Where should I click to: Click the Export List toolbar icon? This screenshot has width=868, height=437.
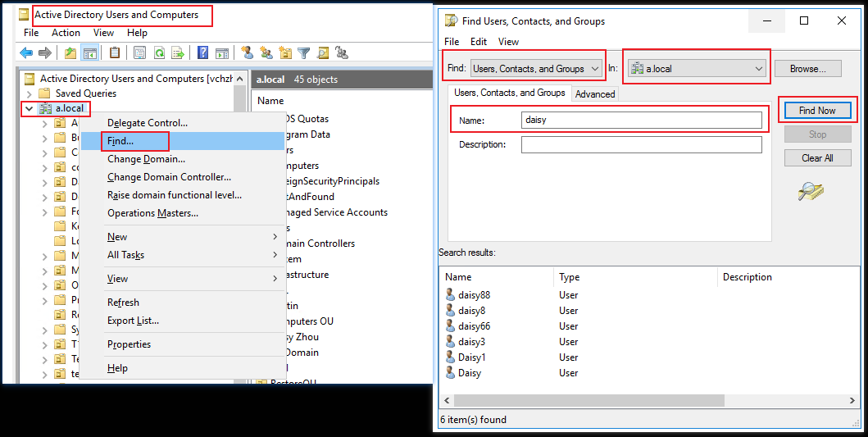point(178,52)
